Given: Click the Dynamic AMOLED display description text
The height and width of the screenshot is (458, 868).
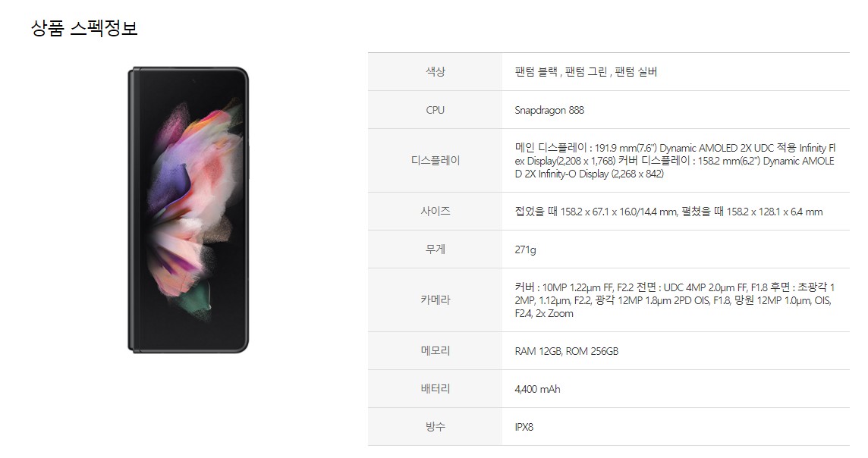Looking at the screenshot, I should pyautogui.click(x=675, y=161).
